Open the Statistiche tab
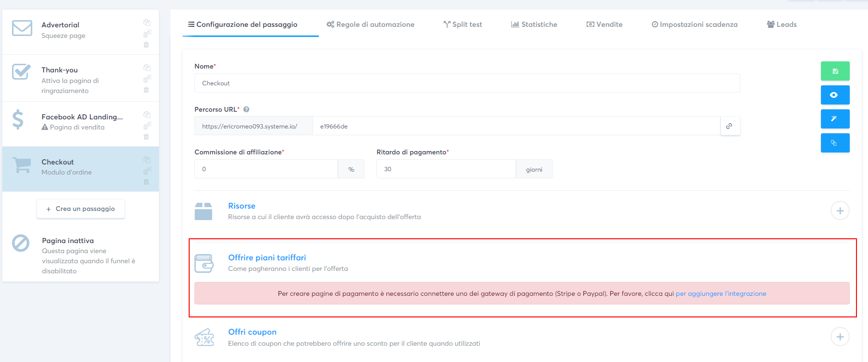The image size is (868, 362). coord(533,24)
